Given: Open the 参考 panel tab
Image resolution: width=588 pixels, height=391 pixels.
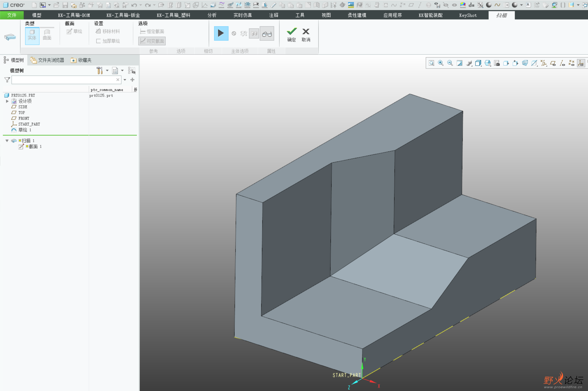Looking at the screenshot, I should tap(154, 51).
